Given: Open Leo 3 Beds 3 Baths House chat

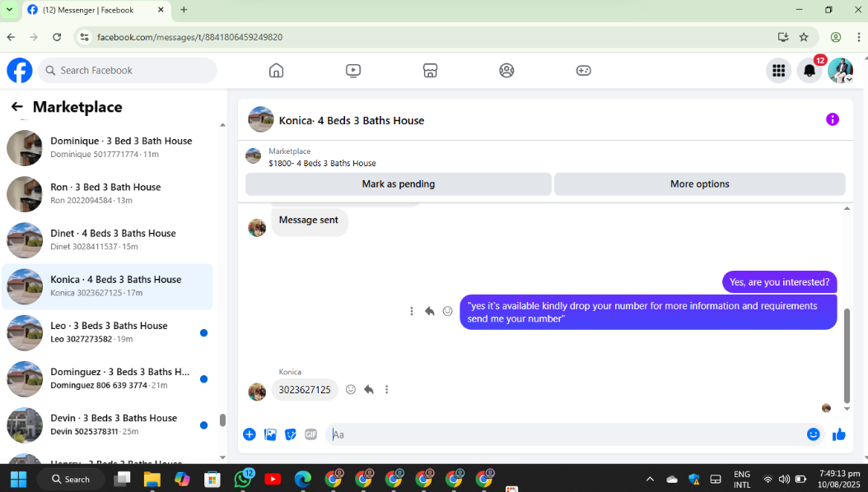Looking at the screenshot, I should click(107, 332).
